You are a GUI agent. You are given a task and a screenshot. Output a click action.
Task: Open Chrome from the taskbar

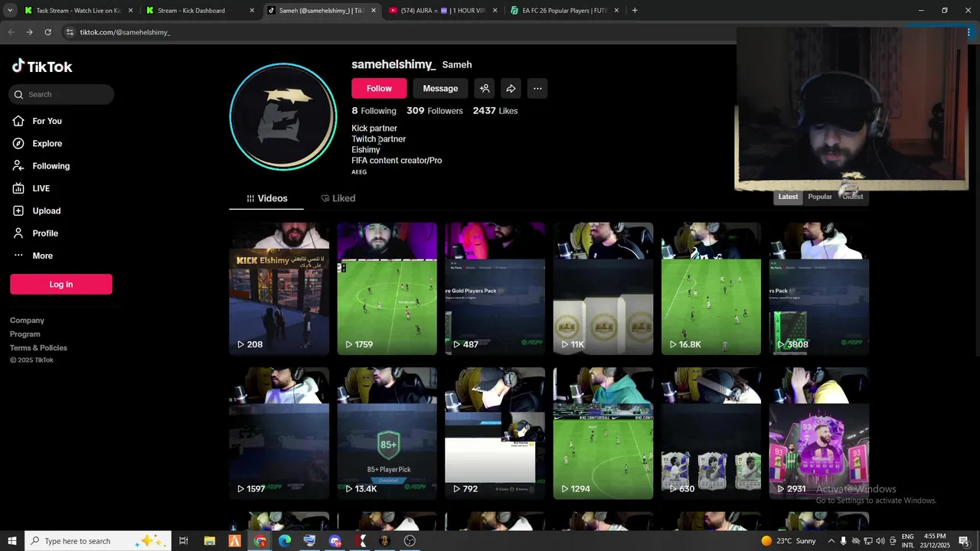click(260, 541)
